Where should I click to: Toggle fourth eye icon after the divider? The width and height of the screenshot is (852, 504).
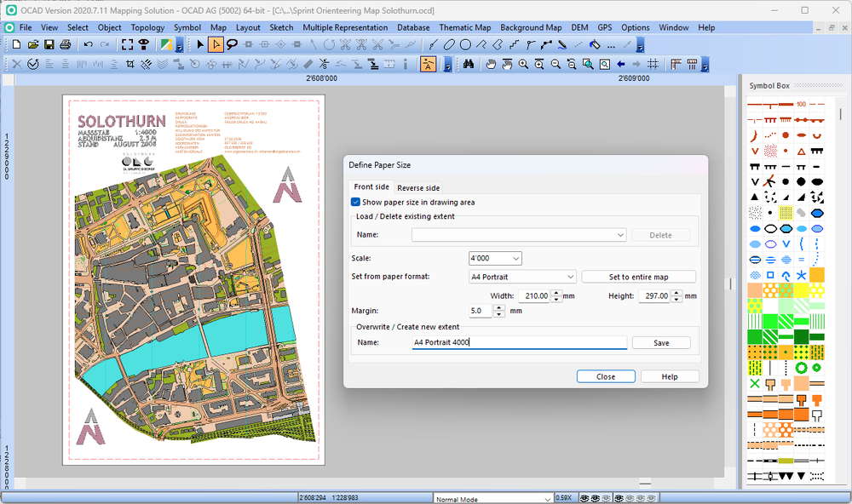619,498
